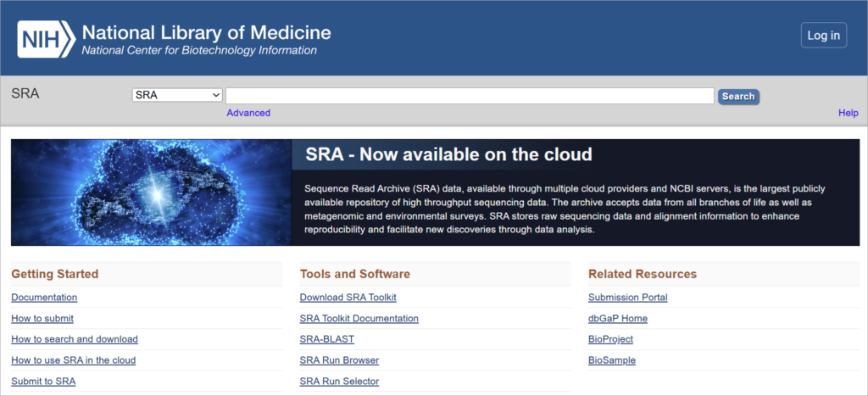This screenshot has height=396, width=868.
Task: Open the SRA Run Selector
Action: (339, 382)
